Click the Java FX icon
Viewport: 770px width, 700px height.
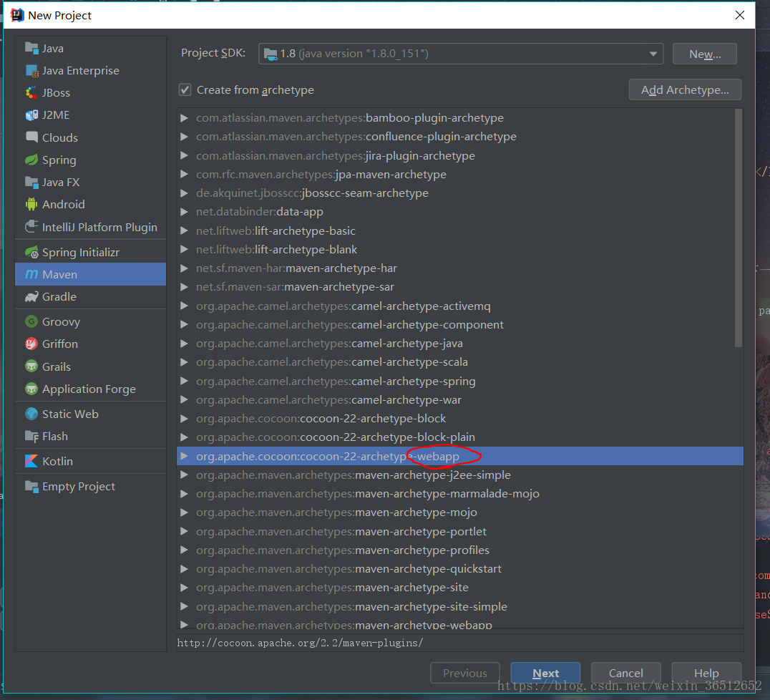31,183
